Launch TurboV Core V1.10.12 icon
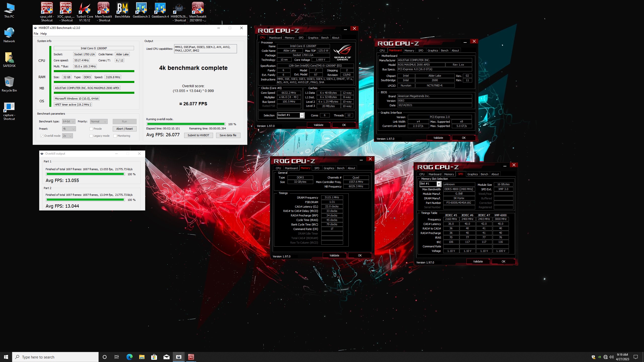 [85, 12]
